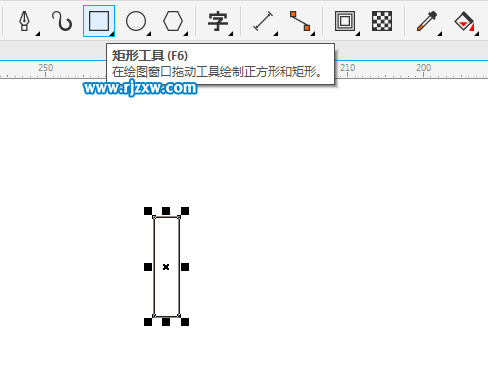Image resolution: width=488 pixels, height=391 pixels.
Task: Click the top-right selection handle
Action: (x=185, y=211)
